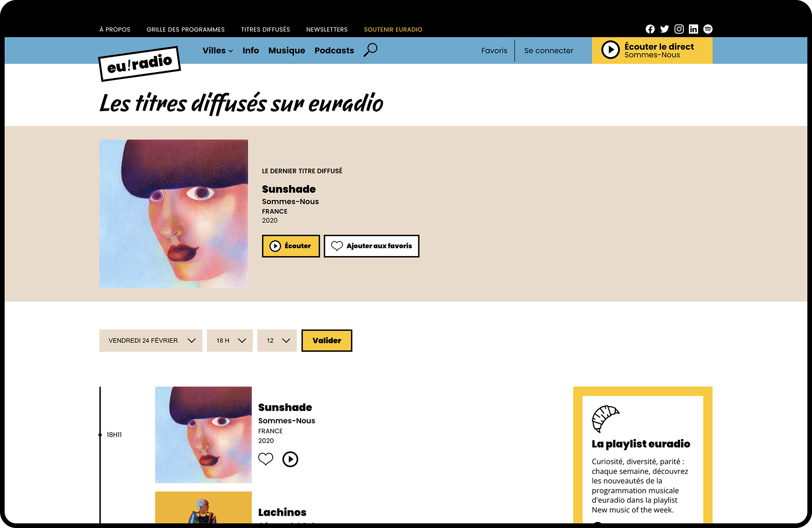812x528 pixels.
Task: Open euradio LinkedIn icon
Action: [693, 29]
